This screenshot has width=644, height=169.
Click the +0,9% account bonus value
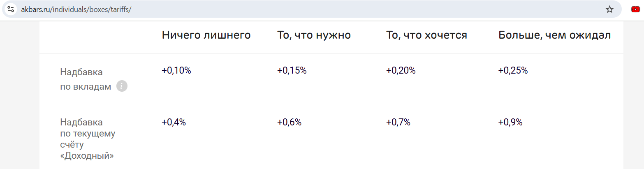pyautogui.click(x=510, y=122)
